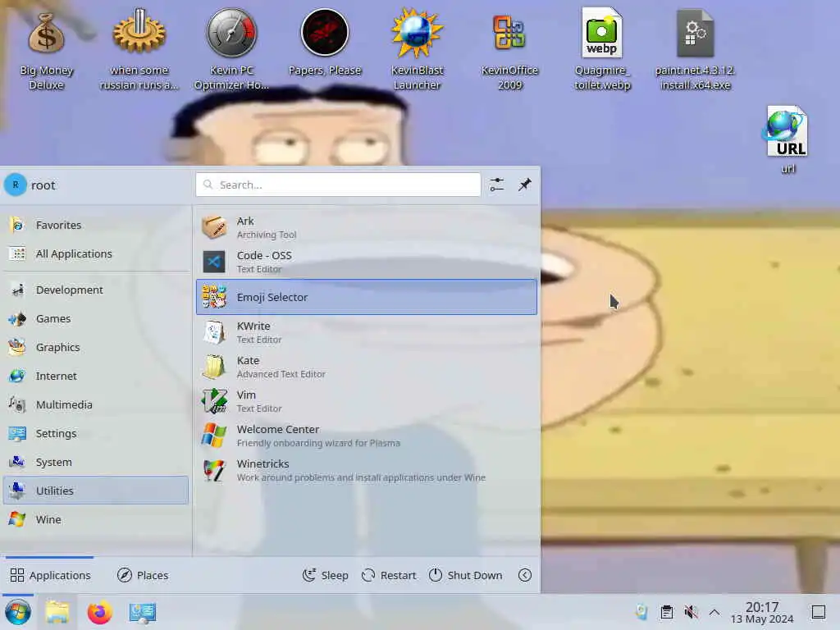Open System category
Viewport: 840px width, 630px height.
96,463
